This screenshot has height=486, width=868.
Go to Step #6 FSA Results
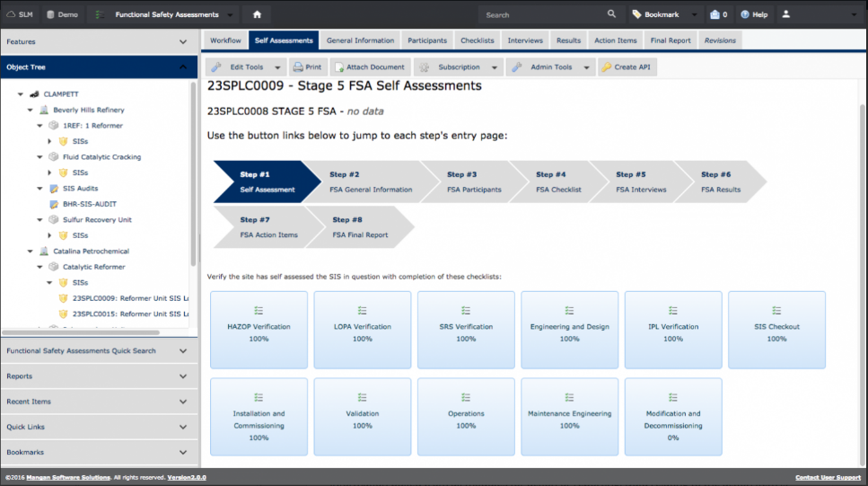point(720,181)
